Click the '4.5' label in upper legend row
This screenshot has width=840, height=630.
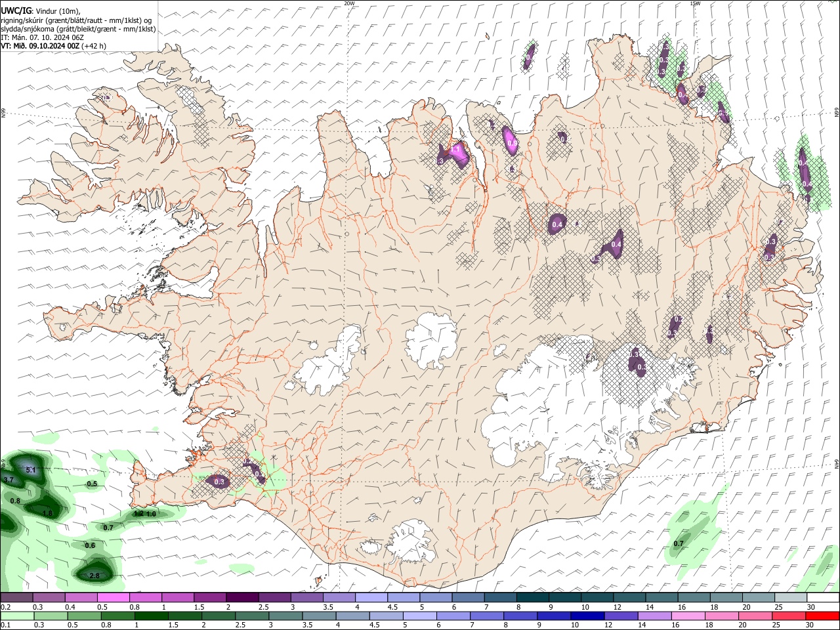pyautogui.click(x=392, y=607)
